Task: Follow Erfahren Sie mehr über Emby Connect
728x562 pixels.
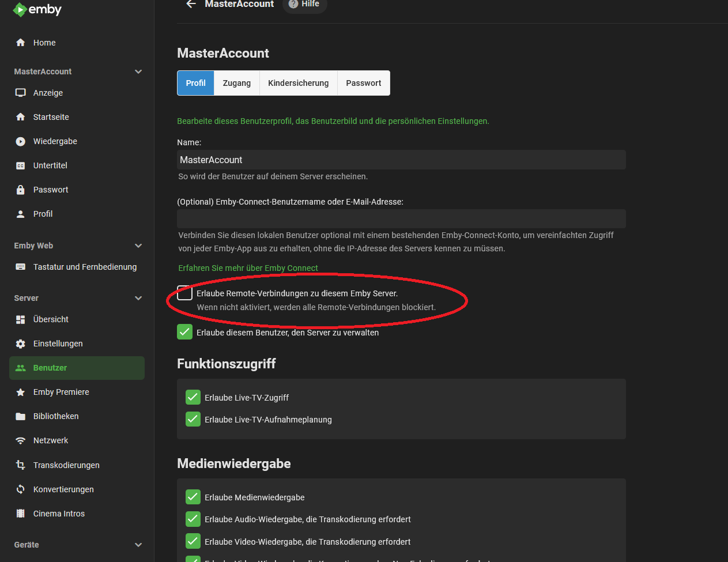Action: (248, 268)
